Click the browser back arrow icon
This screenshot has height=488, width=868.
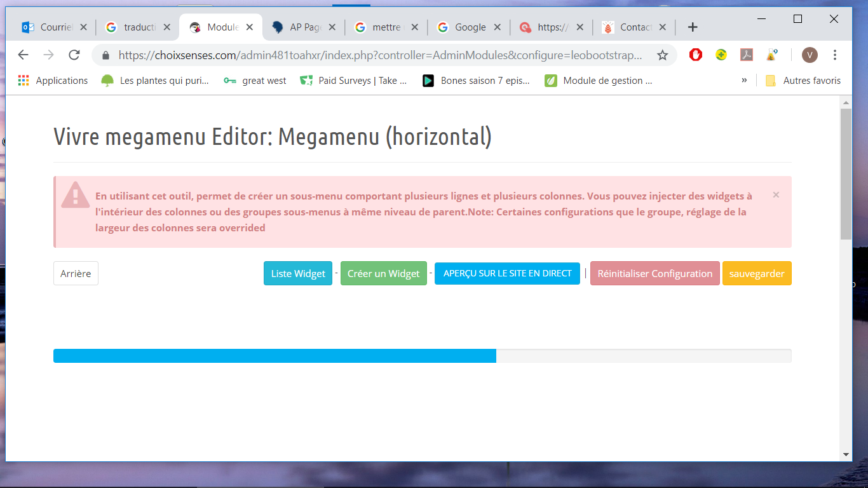click(x=24, y=55)
